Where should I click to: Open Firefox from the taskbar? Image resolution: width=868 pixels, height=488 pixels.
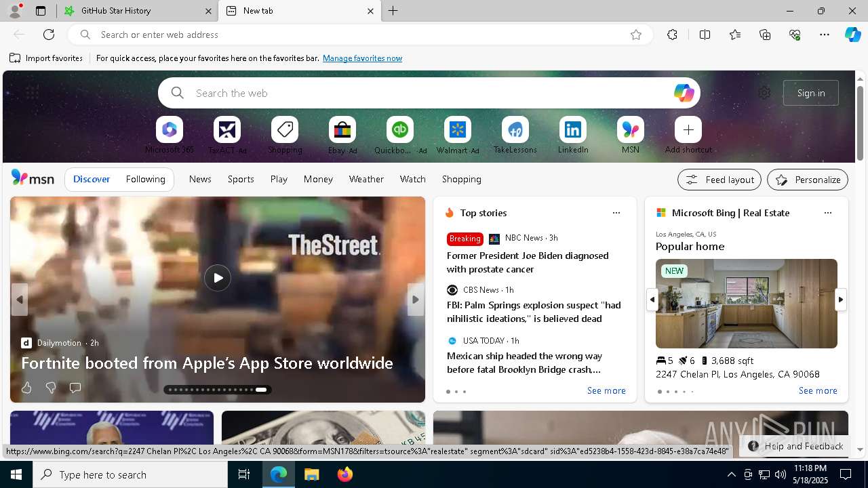(345, 474)
